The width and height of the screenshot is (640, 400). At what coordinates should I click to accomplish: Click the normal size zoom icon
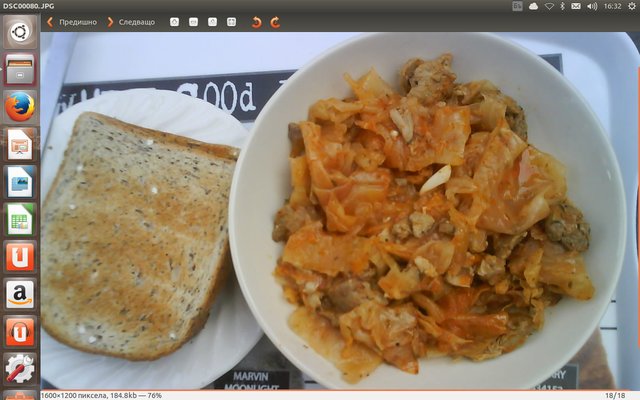point(212,21)
